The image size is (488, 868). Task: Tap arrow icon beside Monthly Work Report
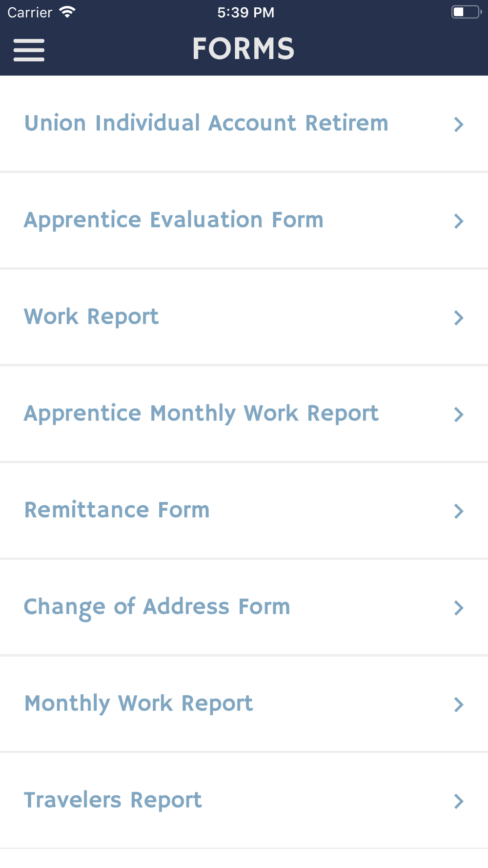pyautogui.click(x=458, y=704)
